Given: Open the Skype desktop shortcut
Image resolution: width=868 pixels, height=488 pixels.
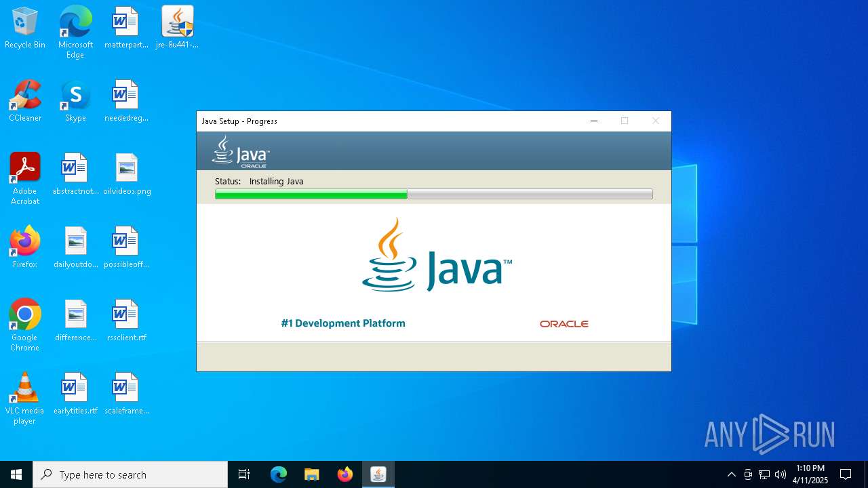Looking at the screenshot, I should pyautogui.click(x=75, y=102).
